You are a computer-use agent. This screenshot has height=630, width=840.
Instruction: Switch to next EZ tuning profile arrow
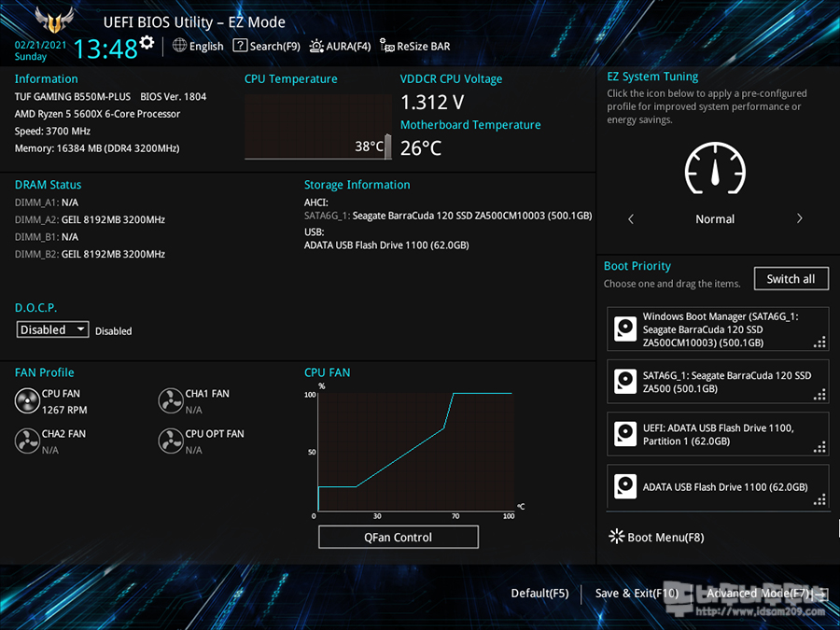click(799, 218)
